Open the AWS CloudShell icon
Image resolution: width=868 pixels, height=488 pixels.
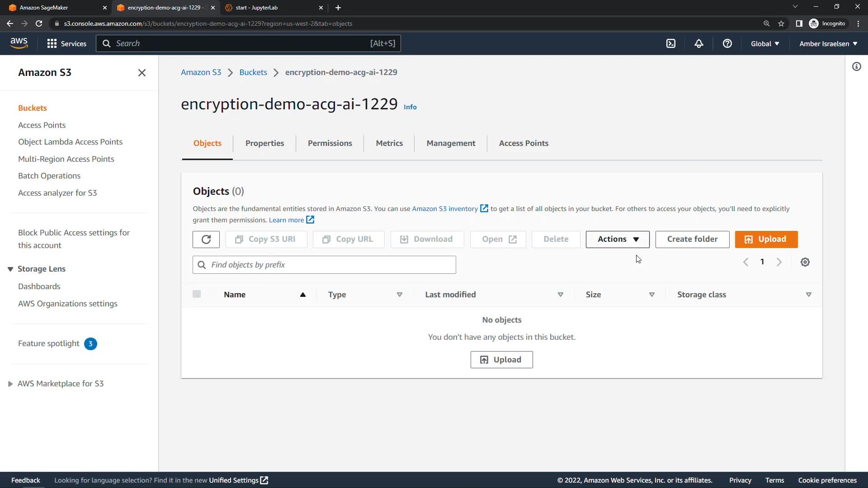[671, 43]
